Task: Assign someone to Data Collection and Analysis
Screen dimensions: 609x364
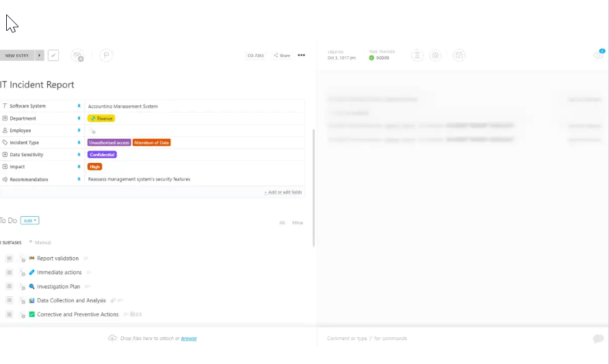Action: 22,300
